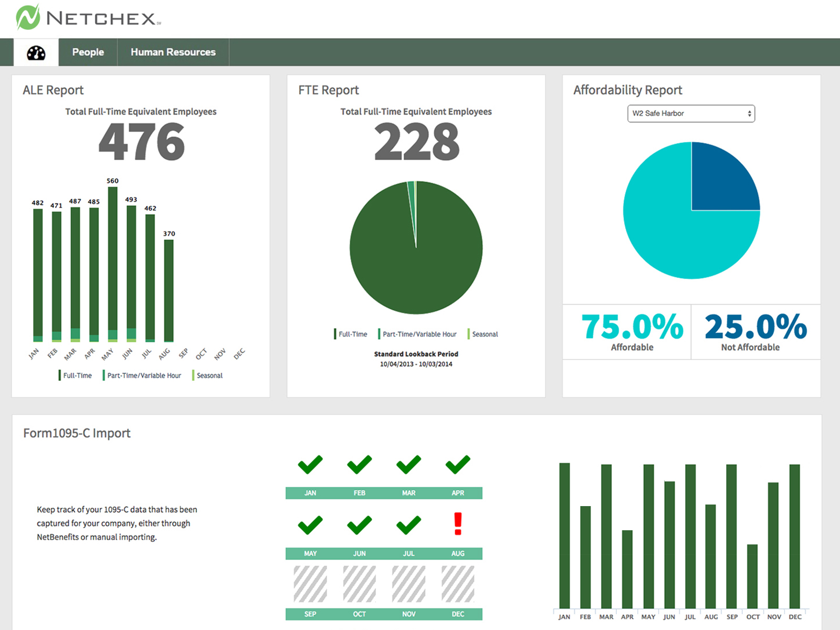The height and width of the screenshot is (630, 840).
Task: Click the July green checkmark status
Action: [x=408, y=524]
